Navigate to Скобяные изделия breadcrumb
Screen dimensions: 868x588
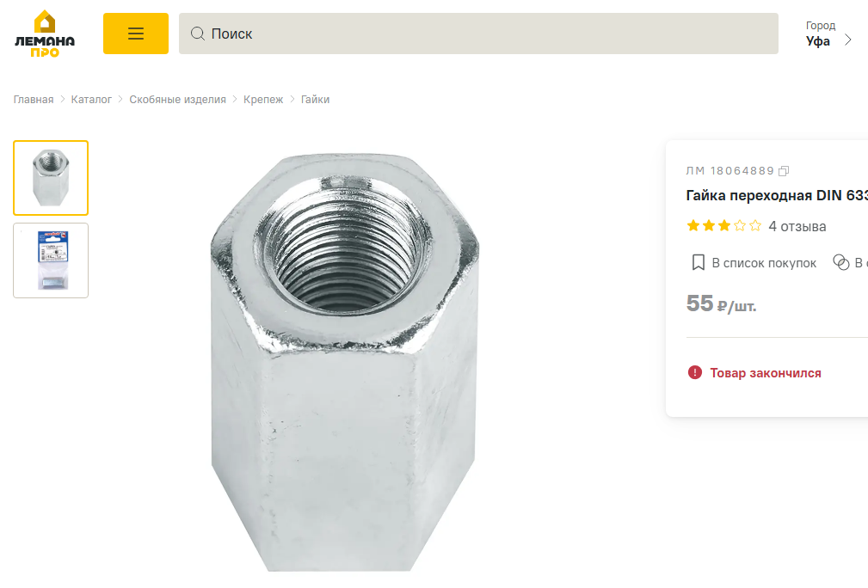pos(177,100)
